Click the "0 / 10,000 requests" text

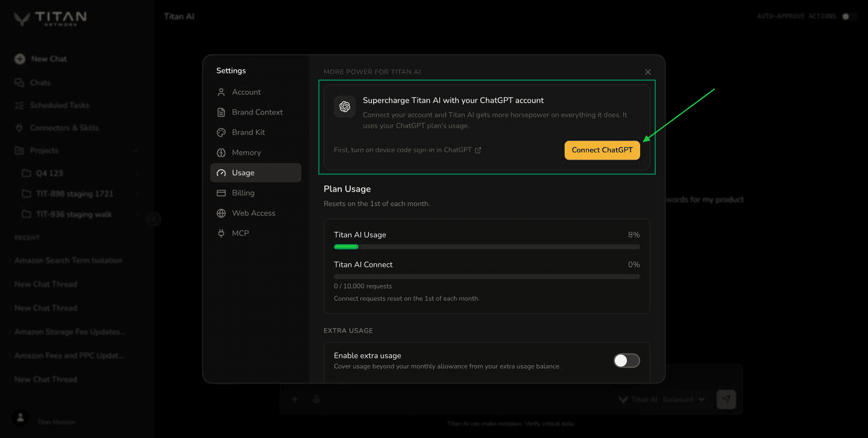point(363,286)
